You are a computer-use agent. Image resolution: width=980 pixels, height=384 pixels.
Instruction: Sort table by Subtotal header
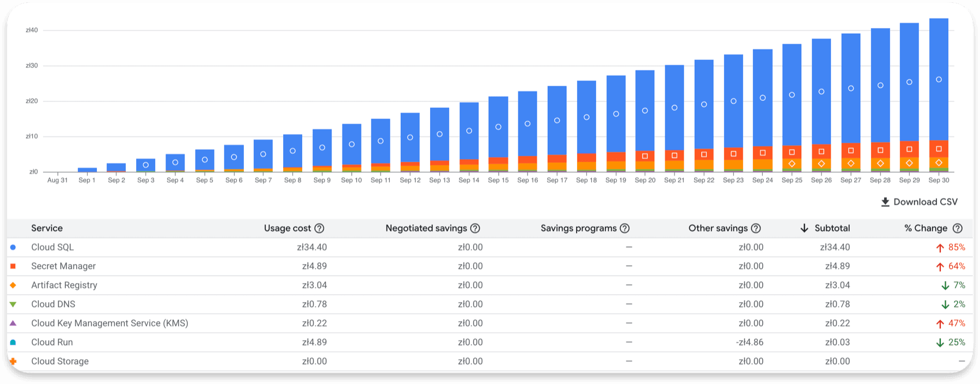pyautogui.click(x=832, y=228)
